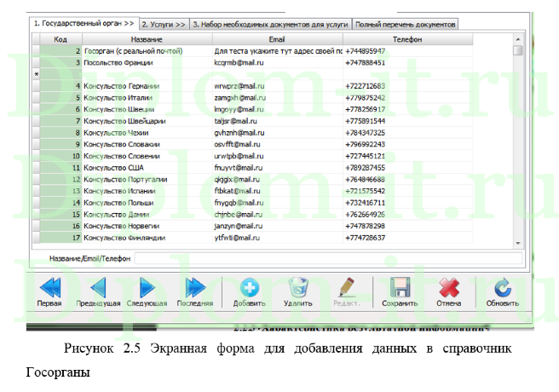The width and height of the screenshot is (559, 392).
Task: Click phone cell +744895947
Action: 408,51
